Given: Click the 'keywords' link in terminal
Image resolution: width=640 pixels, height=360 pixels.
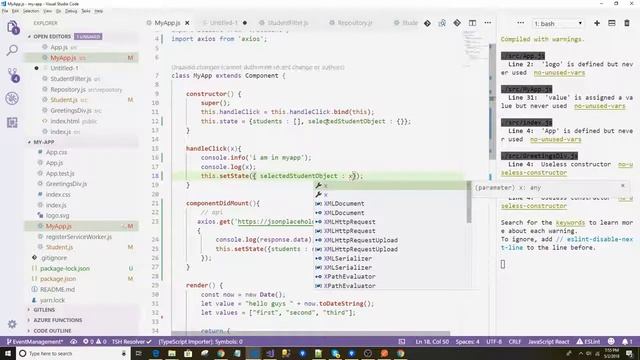Looking at the screenshot, I should (570, 222).
